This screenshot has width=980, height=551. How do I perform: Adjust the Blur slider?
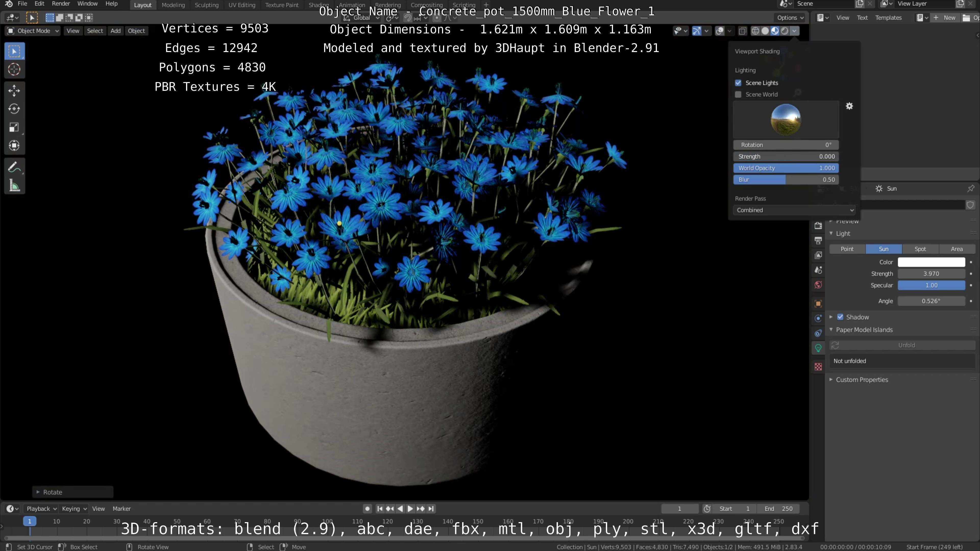[786, 180]
